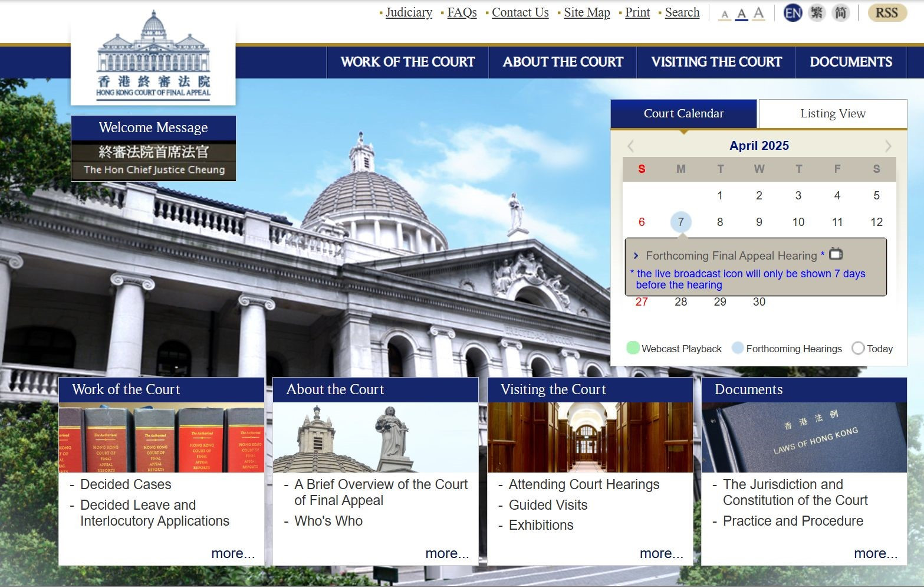
Task: Switch to Simplified Chinese language icon
Action: (x=841, y=13)
